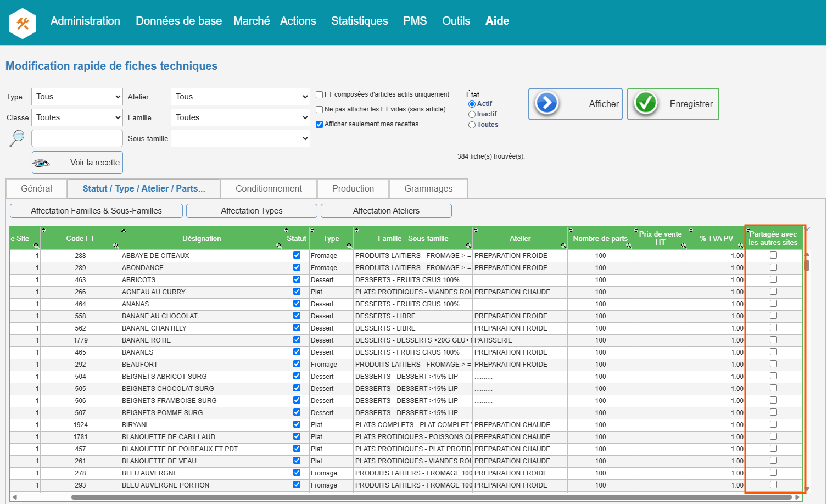This screenshot has height=504, width=827.
Task: Open the filter search in Type column header
Action: click(x=349, y=245)
